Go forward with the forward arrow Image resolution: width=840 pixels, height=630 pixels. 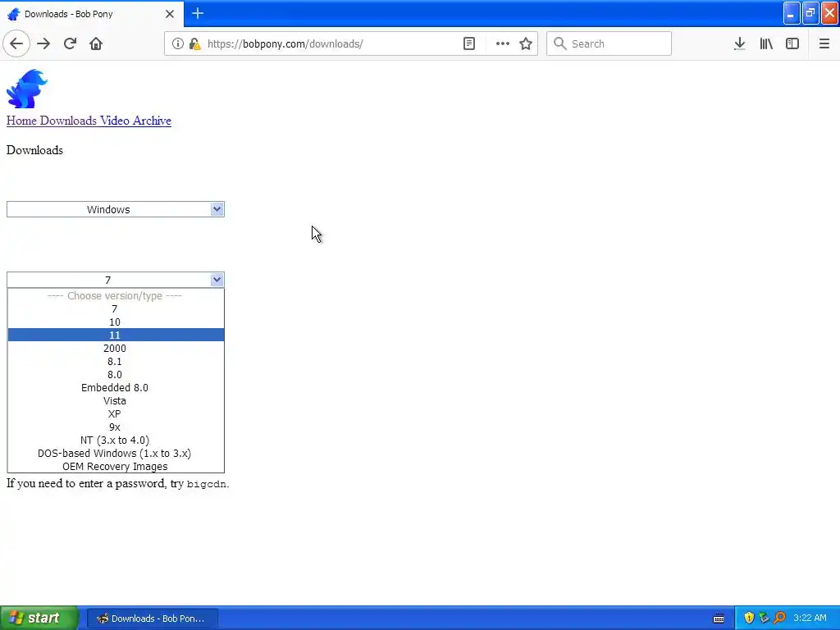(x=43, y=44)
